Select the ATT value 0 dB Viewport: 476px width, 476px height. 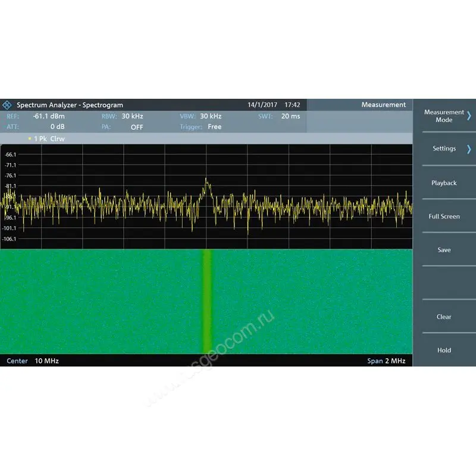click(x=57, y=127)
